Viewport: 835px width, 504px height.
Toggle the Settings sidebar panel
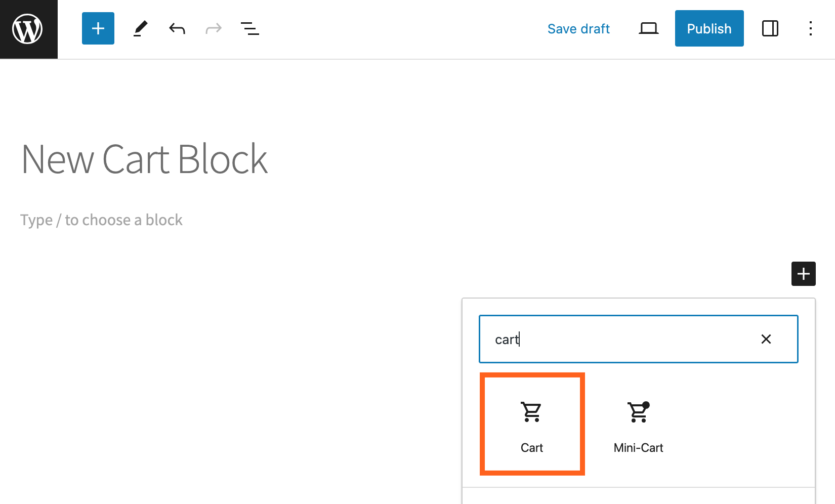click(x=770, y=28)
